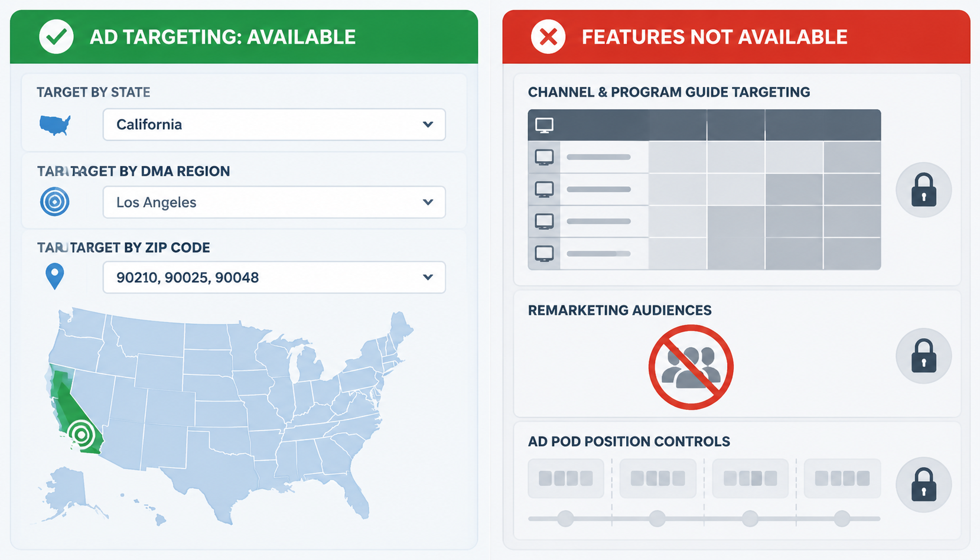The height and width of the screenshot is (560, 980).
Task: Click the prohibited audience group icon
Action: click(x=691, y=367)
